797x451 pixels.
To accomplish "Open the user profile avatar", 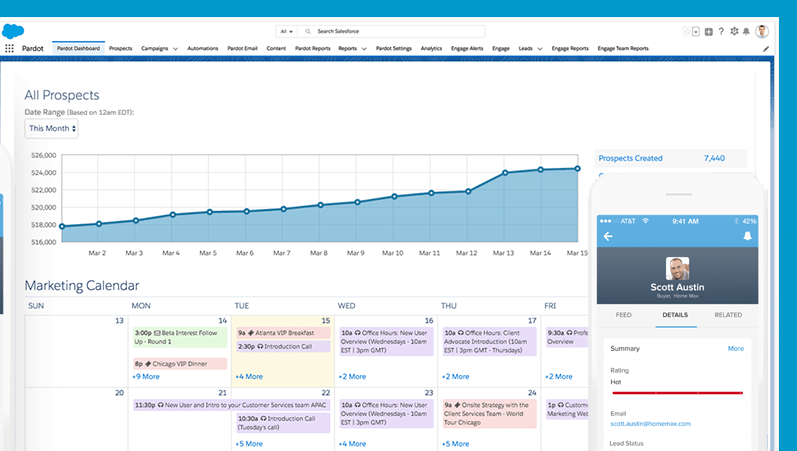I will click(x=761, y=32).
